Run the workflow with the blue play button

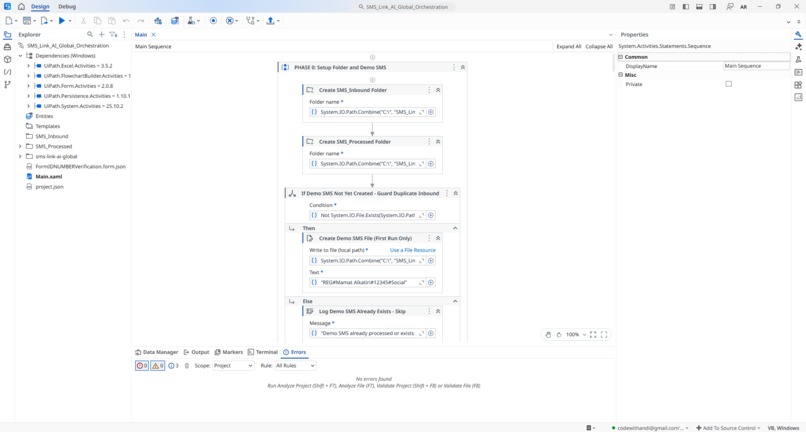[62, 21]
